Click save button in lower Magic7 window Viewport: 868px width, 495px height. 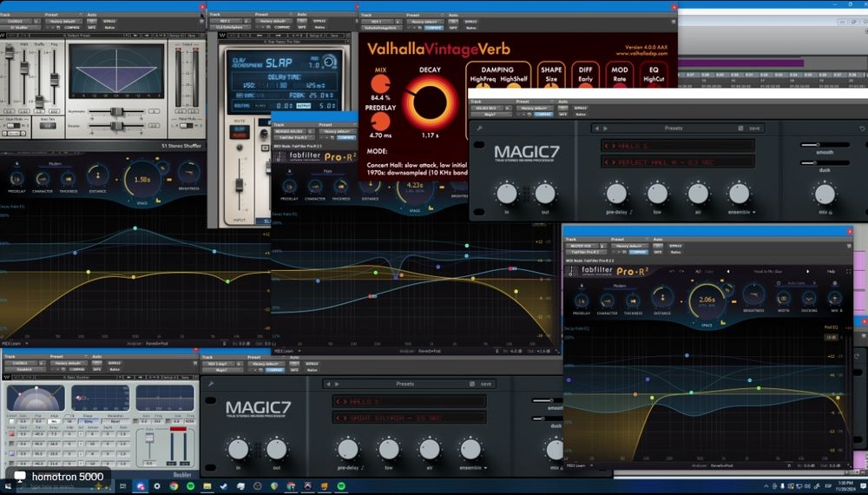[486, 384]
